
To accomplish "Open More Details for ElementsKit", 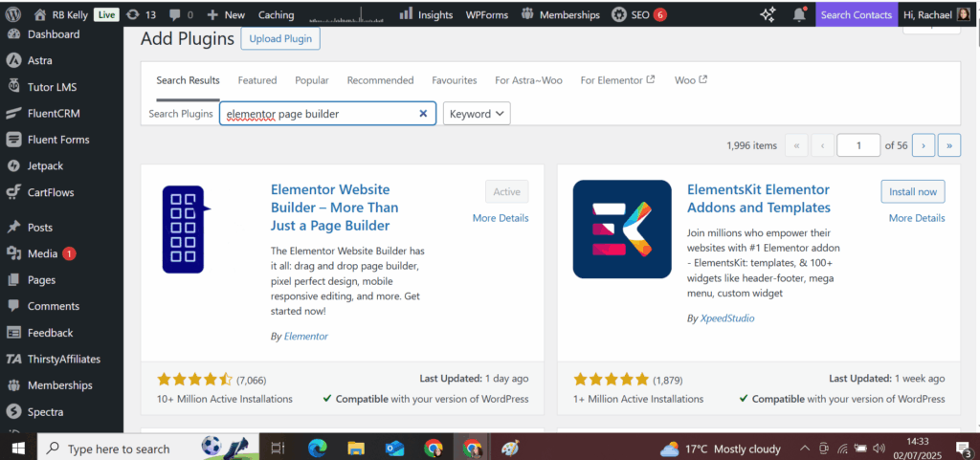I will tap(917, 218).
